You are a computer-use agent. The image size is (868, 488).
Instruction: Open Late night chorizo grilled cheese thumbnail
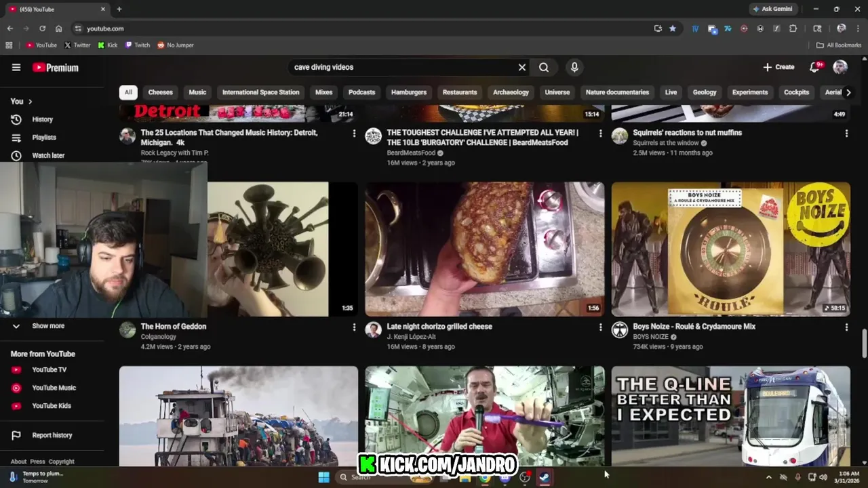(485, 249)
